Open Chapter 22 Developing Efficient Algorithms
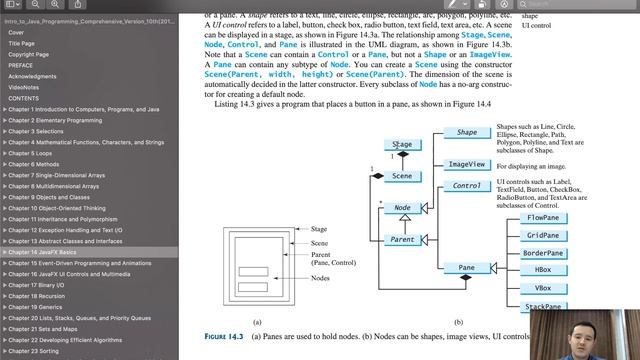 (x=65, y=340)
